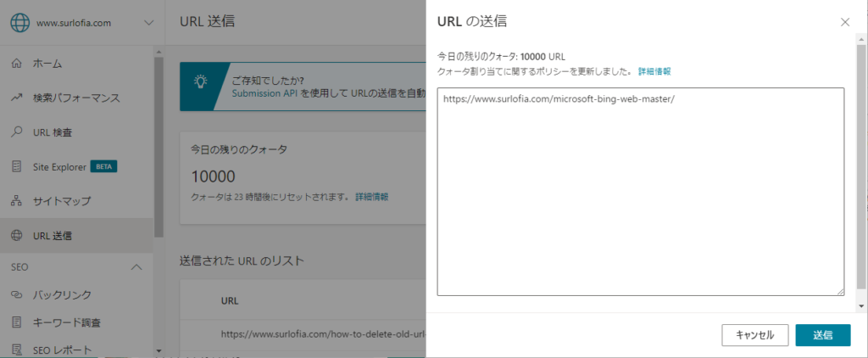The width and height of the screenshot is (868, 358).
Task: Click the sidebar scroll down arrow
Action: click(x=159, y=351)
